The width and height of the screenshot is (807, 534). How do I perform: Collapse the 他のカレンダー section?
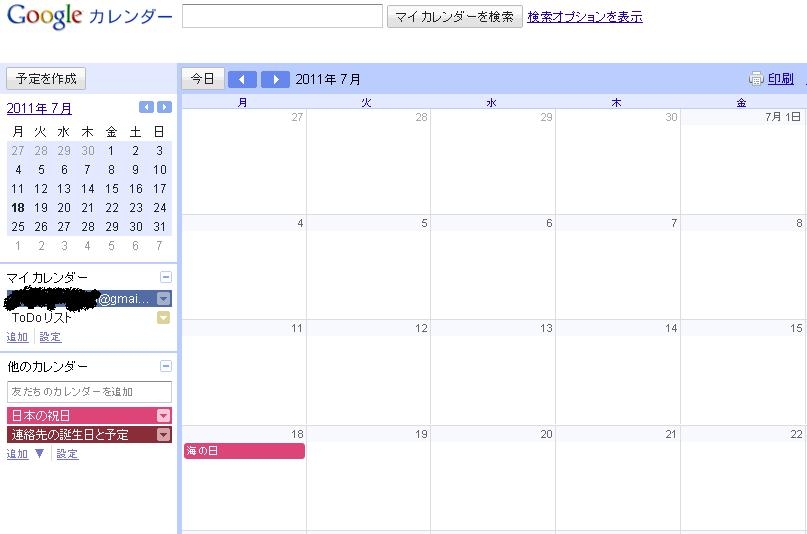coord(166,366)
